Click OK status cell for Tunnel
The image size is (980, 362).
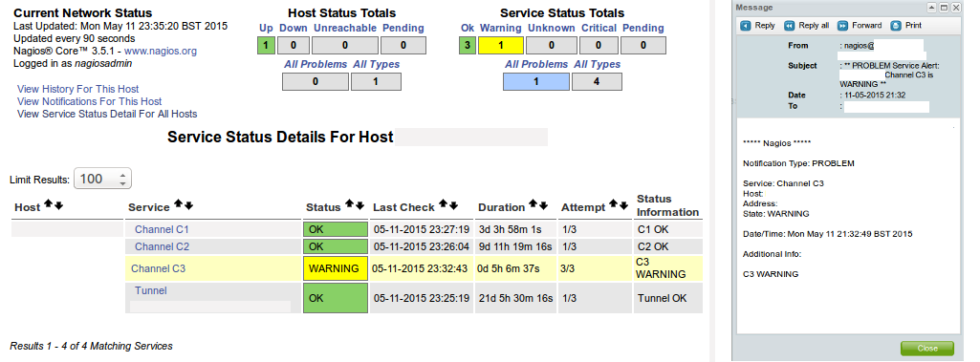point(336,298)
